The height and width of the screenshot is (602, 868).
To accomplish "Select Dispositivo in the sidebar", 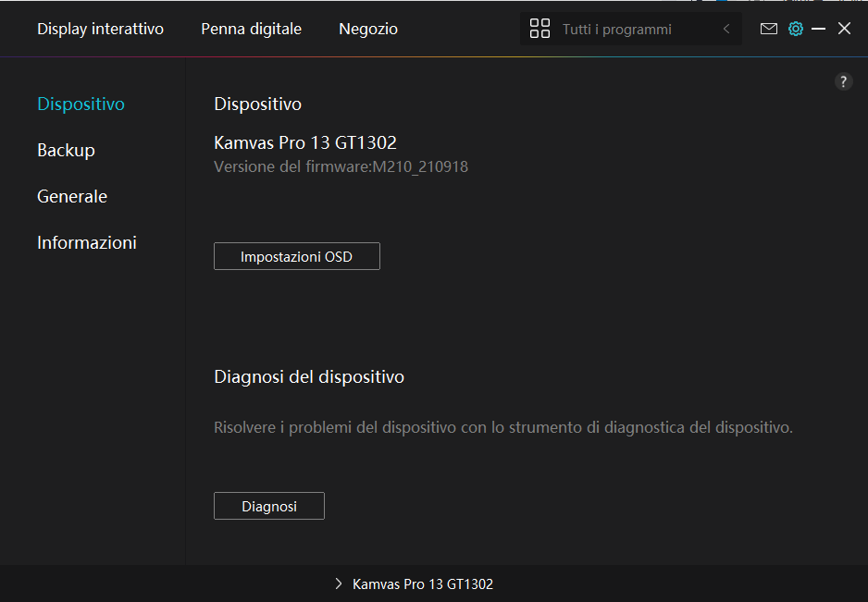I will (81, 104).
